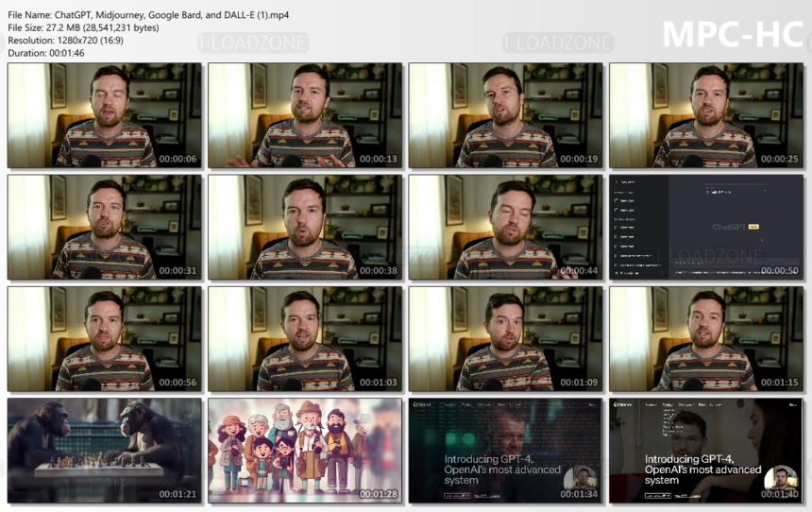Open the chimpanzees playing chess thumbnail
Viewport: 812px width, 512px height.
(105, 451)
